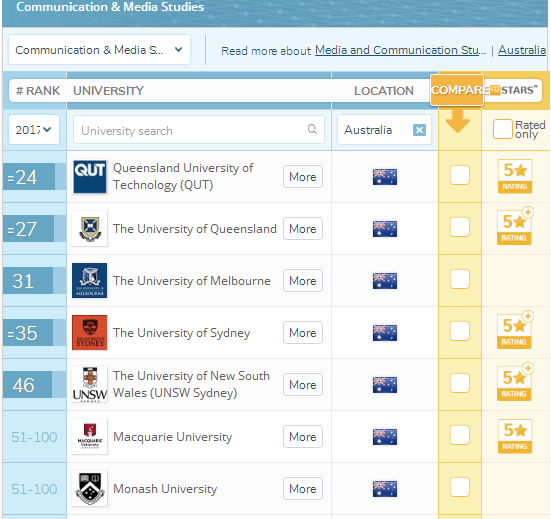
Task: Open Macquarie University's 5 star rating badge
Action: [515, 436]
